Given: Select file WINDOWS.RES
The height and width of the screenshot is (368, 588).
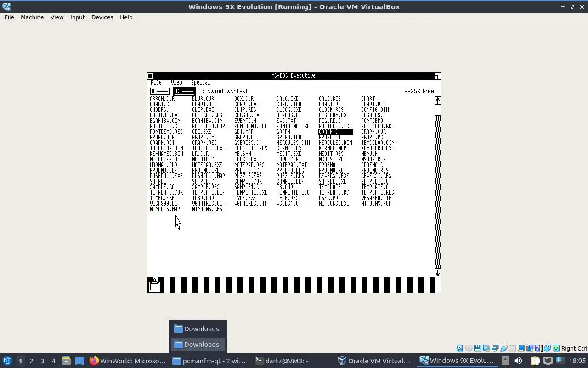Looking at the screenshot, I should (x=207, y=209).
